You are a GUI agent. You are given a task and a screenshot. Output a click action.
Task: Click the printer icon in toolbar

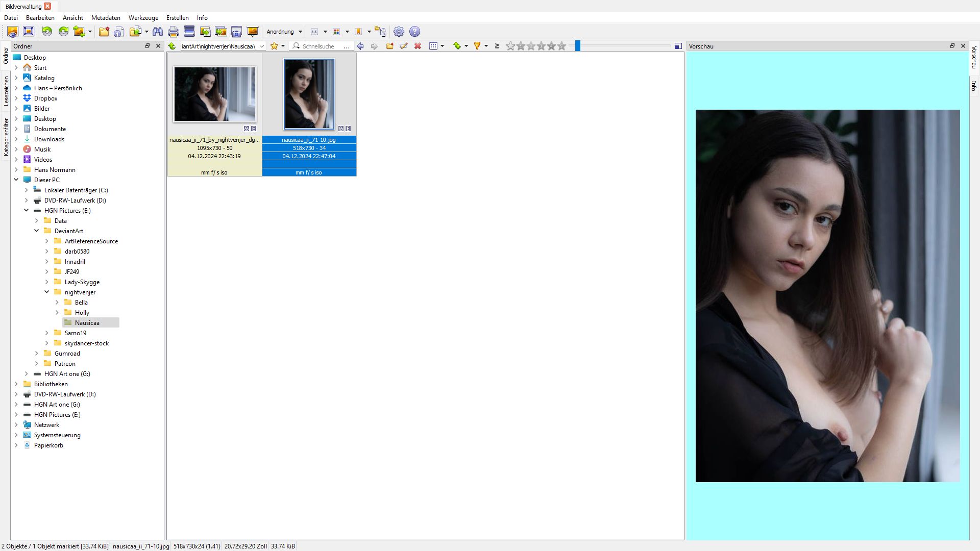tap(174, 32)
